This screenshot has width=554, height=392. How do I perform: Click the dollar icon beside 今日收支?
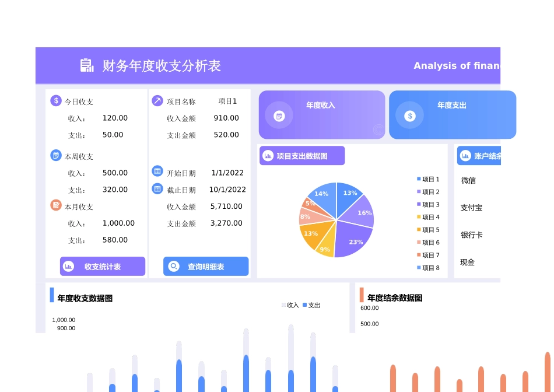tap(55, 100)
